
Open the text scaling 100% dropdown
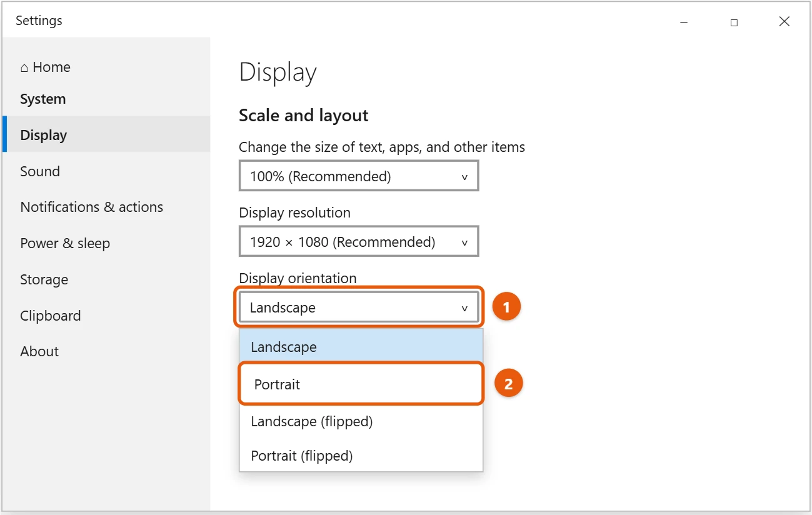pos(359,176)
